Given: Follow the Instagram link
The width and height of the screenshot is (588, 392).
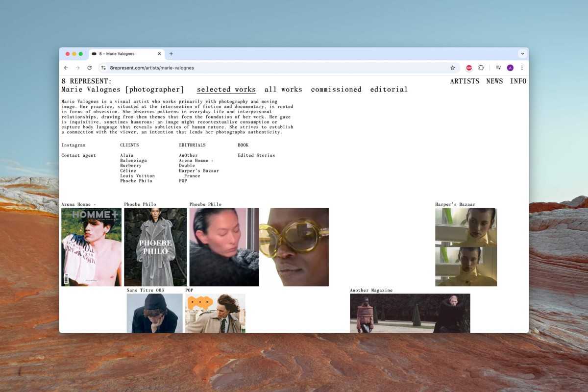Looking at the screenshot, I should [73, 145].
